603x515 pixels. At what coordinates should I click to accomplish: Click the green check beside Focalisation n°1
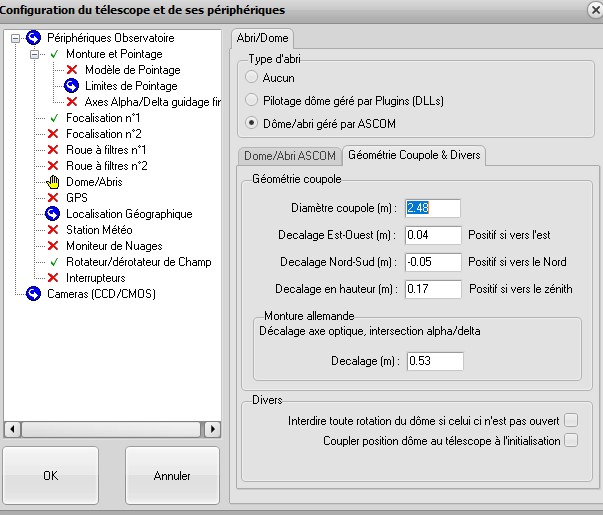tap(54, 118)
